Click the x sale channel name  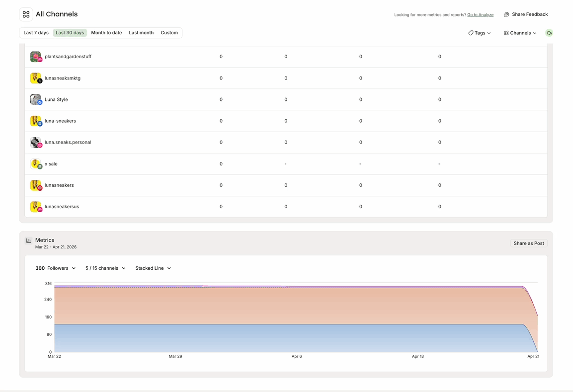[51, 164]
